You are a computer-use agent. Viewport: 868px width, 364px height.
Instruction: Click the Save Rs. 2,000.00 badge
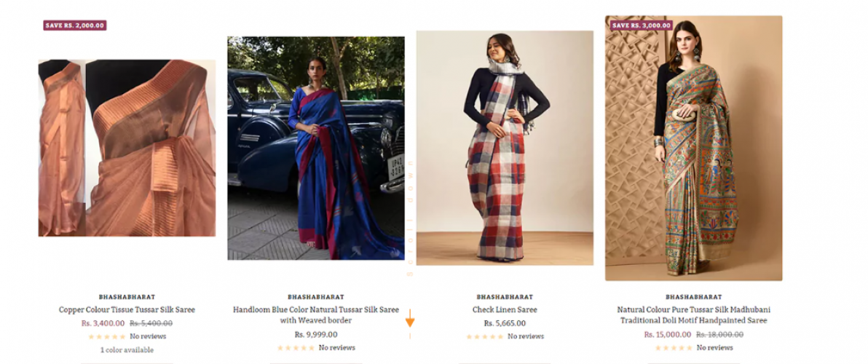[x=75, y=25]
